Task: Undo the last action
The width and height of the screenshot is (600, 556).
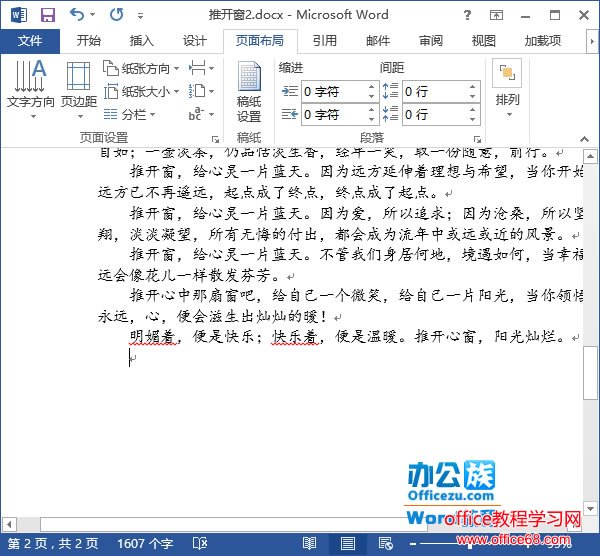Action: 77,15
